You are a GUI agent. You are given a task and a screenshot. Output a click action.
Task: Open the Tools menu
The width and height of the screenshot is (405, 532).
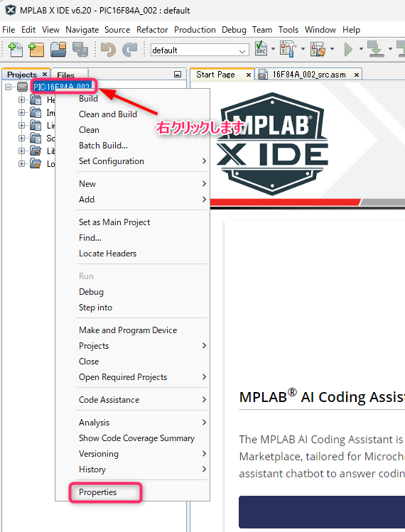pyautogui.click(x=288, y=30)
